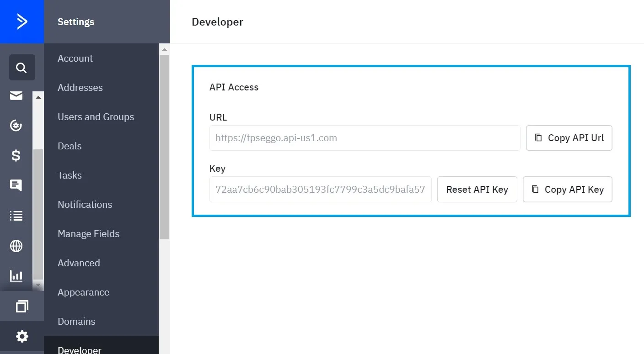Open Lists via the bulleted list icon

pyautogui.click(x=16, y=216)
